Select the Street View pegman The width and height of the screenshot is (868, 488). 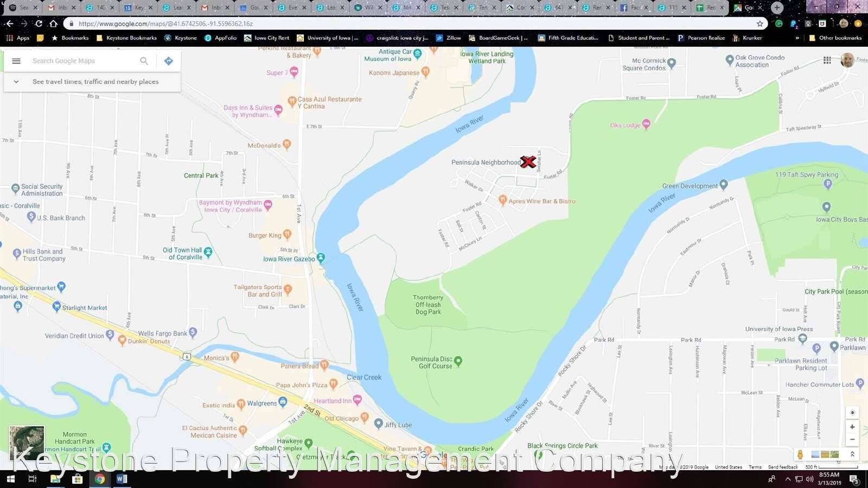800,454
